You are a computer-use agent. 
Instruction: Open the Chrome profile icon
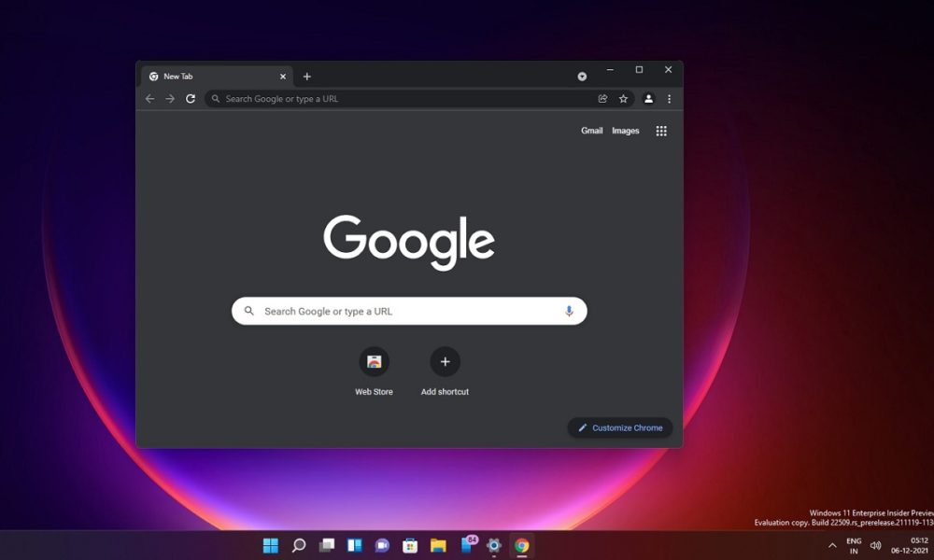coord(649,98)
